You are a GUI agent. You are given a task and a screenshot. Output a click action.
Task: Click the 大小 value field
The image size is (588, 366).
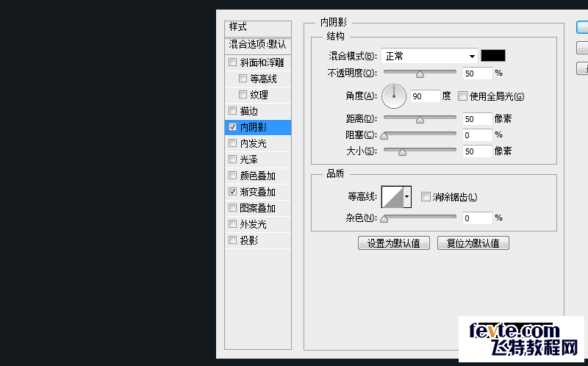477,151
